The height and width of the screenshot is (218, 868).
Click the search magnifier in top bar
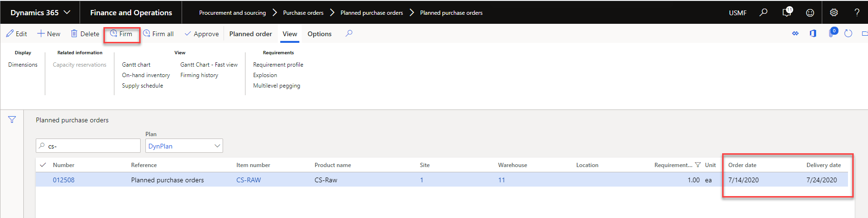pos(763,12)
